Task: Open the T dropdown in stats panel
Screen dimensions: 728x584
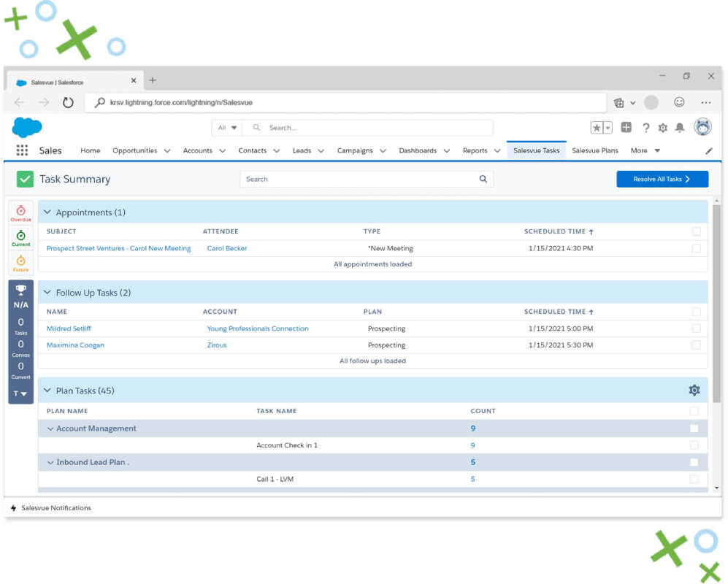Action: pos(20,393)
